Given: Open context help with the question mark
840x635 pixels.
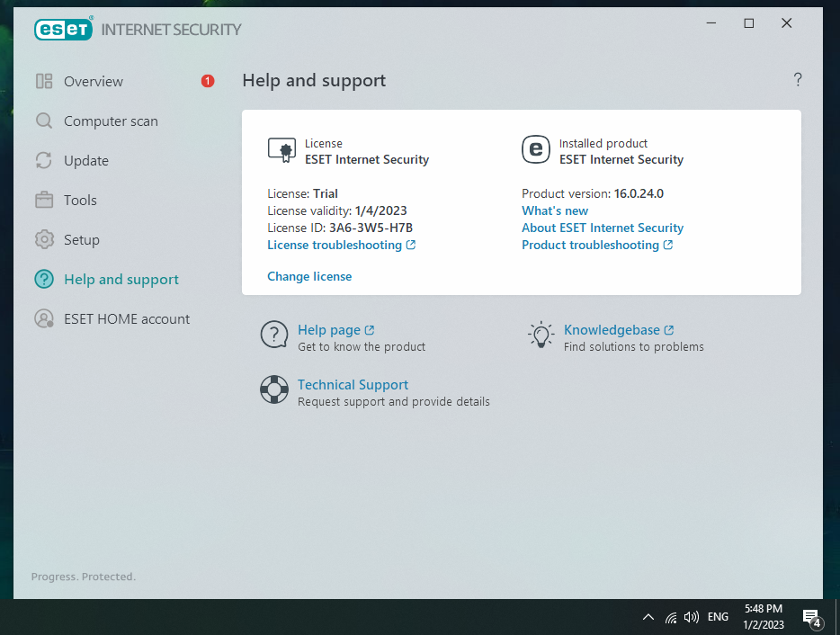Looking at the screenshot, I should coord(798,80).
